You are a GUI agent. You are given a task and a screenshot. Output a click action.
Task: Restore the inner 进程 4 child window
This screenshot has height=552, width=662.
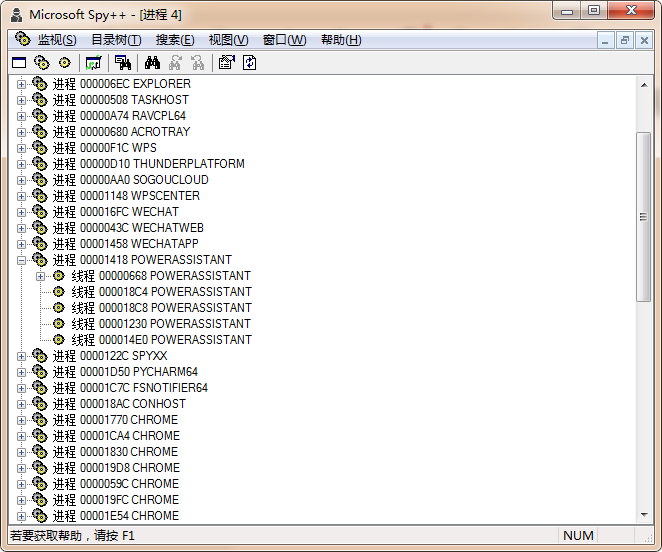click(x=624, y=41)
